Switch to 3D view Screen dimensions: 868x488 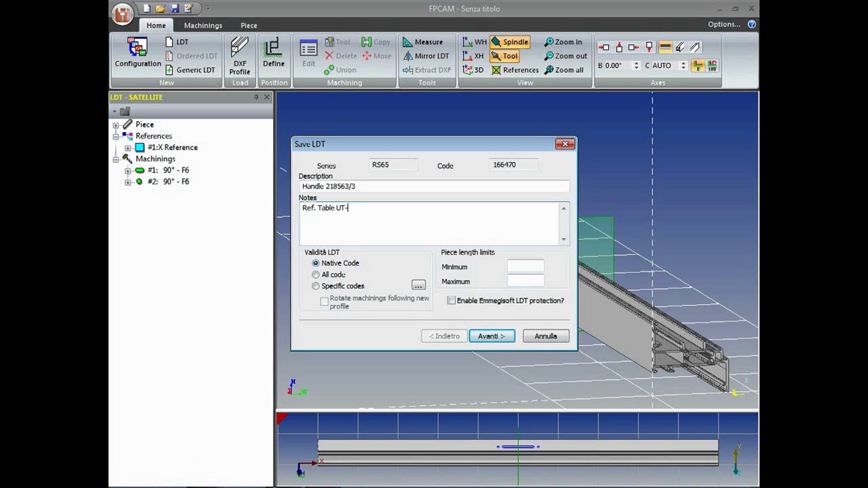(x=473, y=70)
